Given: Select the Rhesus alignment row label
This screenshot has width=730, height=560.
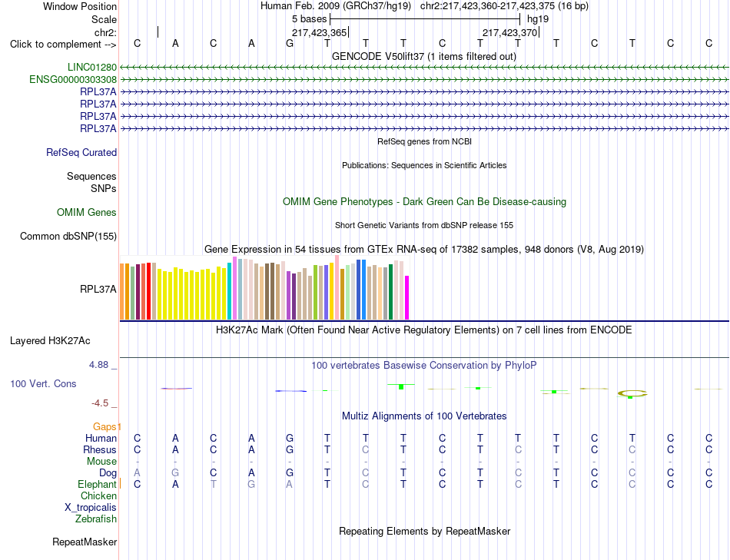Looking at the screenshot, I should (100, 450).
